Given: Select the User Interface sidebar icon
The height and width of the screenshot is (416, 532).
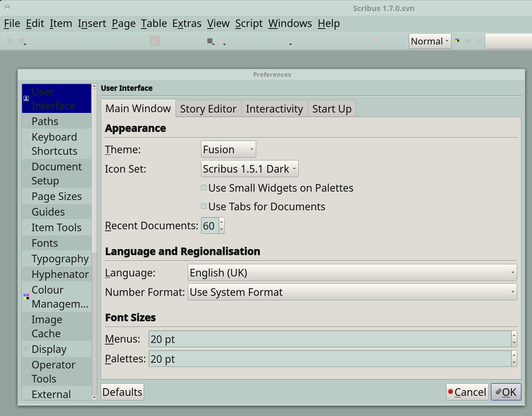Looking at the screenshot, I should click(26, 98).
